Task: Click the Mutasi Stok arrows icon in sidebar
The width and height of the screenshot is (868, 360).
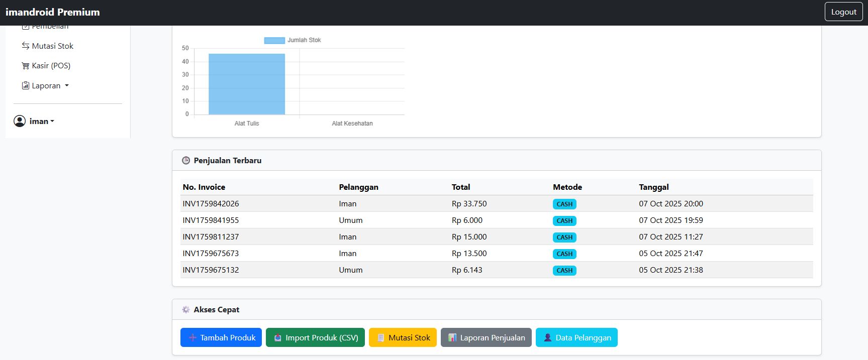Action: (x=26, y=46)
